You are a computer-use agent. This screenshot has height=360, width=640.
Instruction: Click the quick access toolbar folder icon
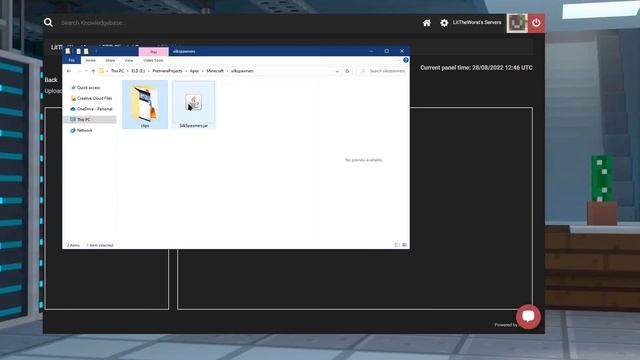point(68,51)
